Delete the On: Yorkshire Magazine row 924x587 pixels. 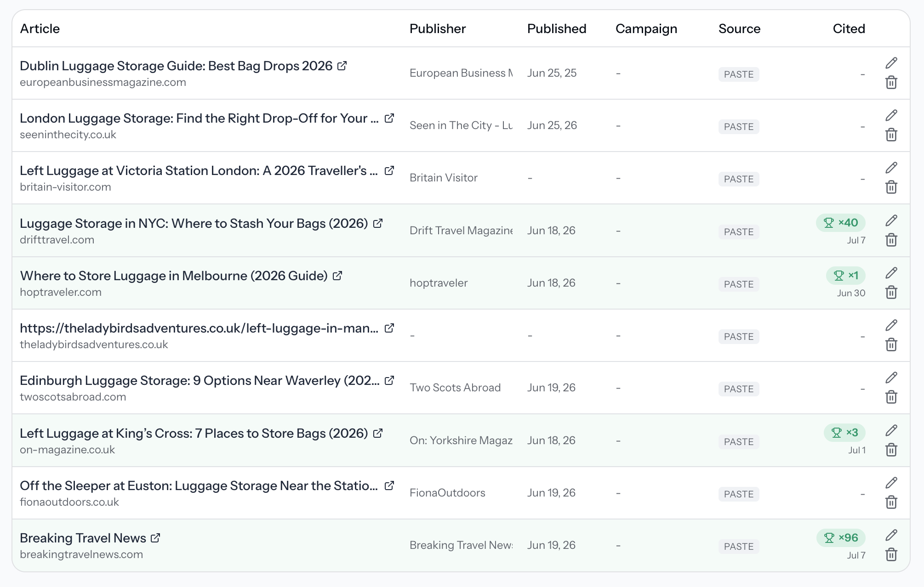pos(891,450)
